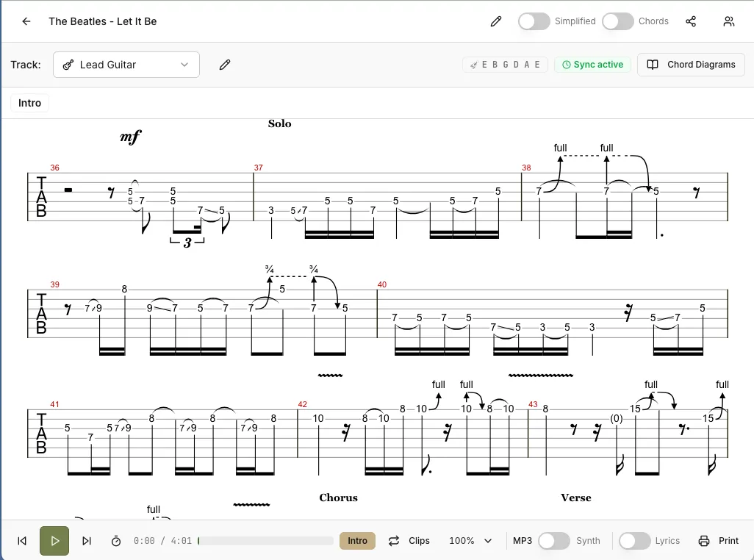
Task: Click measure number 41
Action: click(55, 404)
